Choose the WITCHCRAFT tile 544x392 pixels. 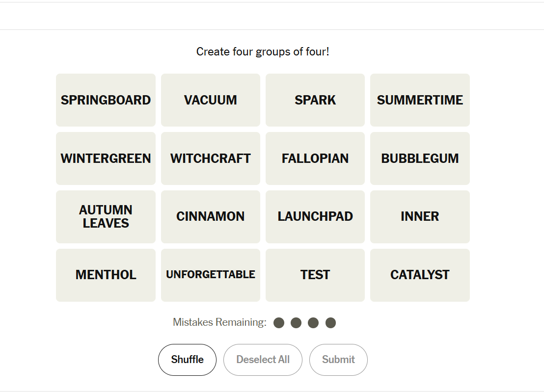[210, 158]
